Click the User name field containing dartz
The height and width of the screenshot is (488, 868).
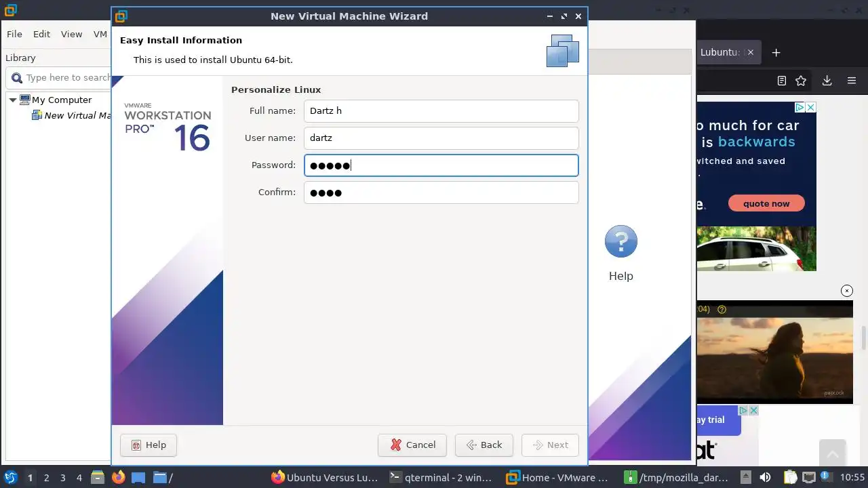pos(441,138)
